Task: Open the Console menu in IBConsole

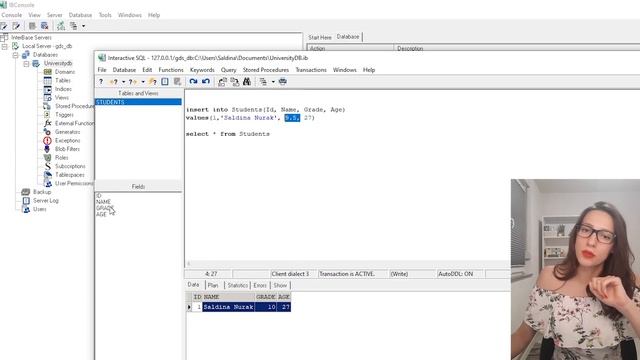Action: pos(12,15)
